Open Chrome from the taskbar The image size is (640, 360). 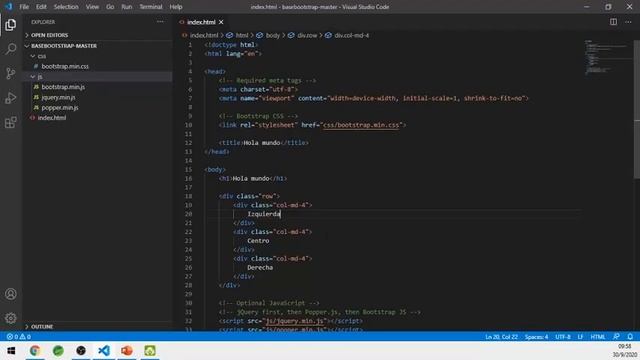pos(35,351)
